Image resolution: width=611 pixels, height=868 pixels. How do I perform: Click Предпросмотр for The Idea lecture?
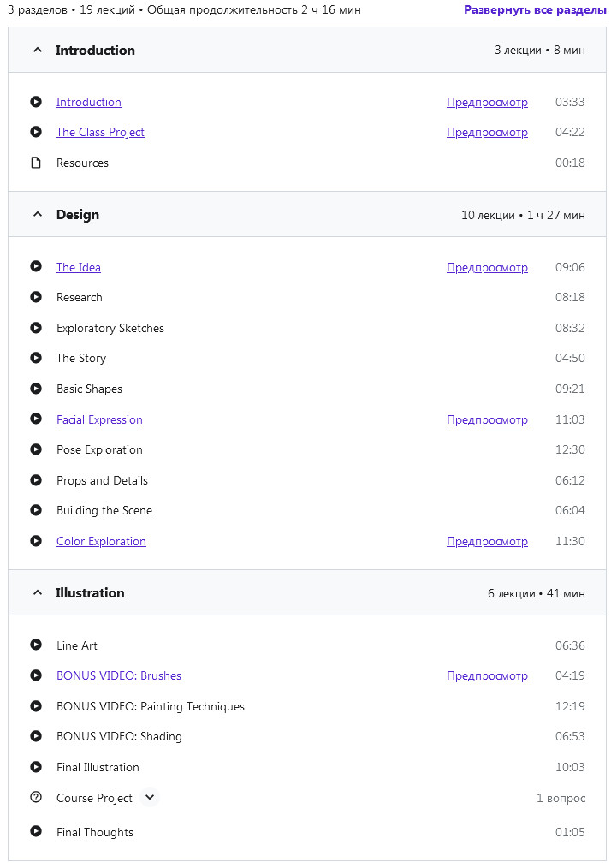[487, 267]
